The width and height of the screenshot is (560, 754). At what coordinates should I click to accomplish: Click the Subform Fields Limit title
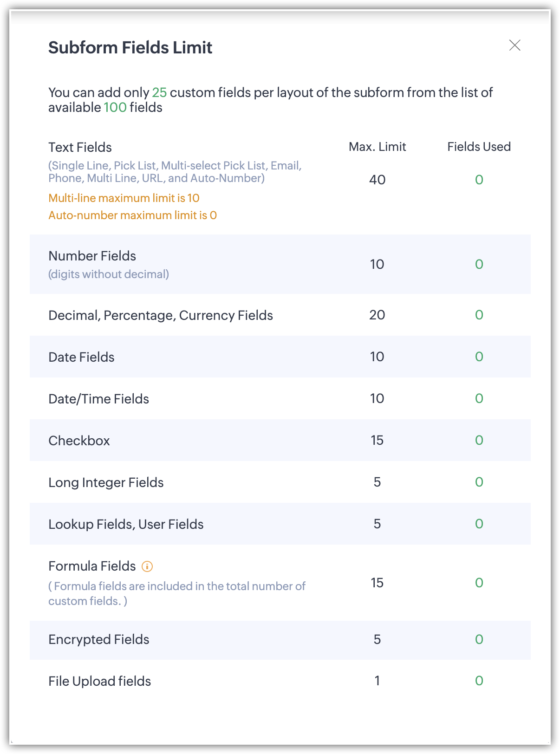[130, 47]
